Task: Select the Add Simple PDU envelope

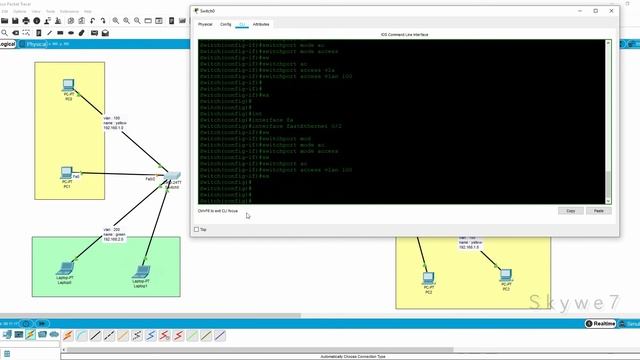Action: pyautogui.click(x=94, y=33)
